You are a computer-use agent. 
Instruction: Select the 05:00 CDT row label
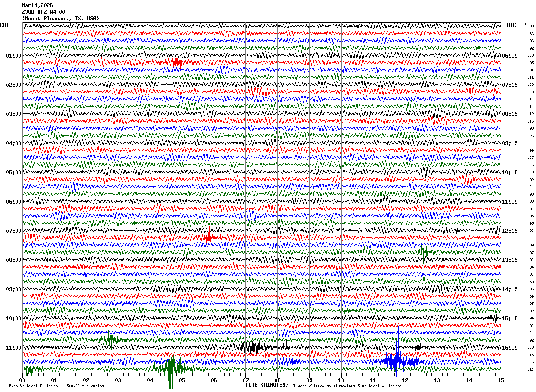[x=14, y=173]
